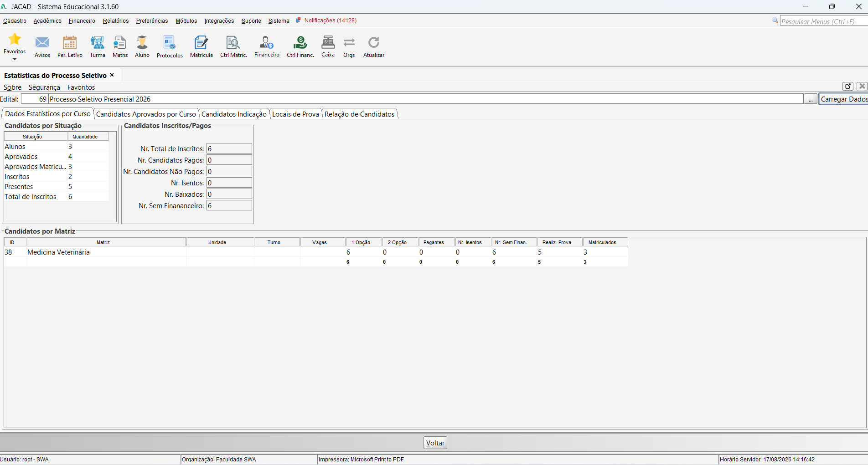Open the Matrícula toolbar icon

(x=201, y=43)
